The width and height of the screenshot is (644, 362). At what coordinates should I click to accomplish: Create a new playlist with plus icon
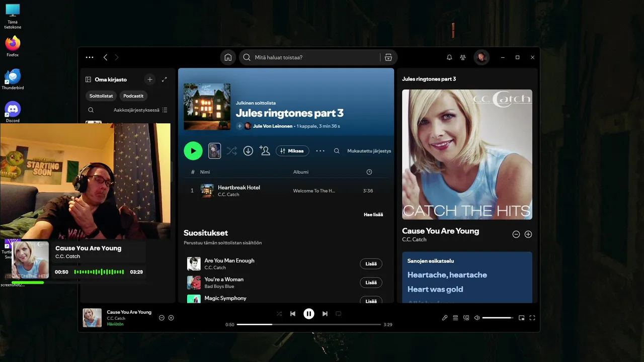[x=149, y=79]
